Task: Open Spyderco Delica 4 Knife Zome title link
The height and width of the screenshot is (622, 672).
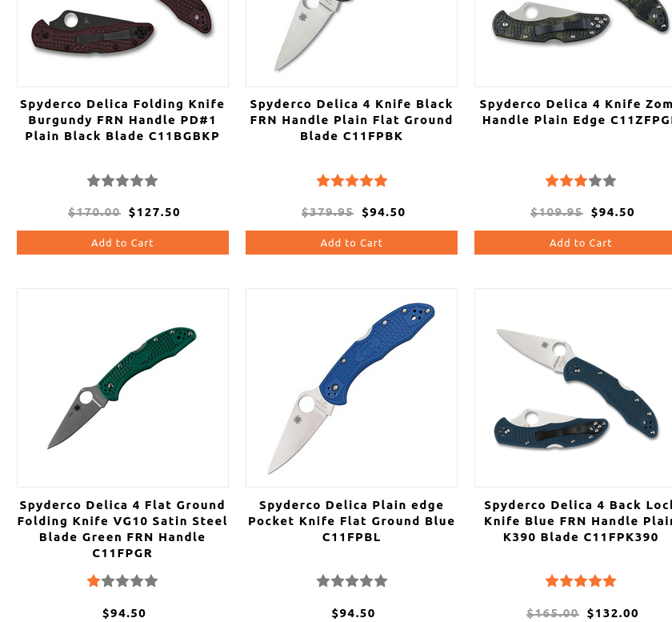Action: (575, 112)
